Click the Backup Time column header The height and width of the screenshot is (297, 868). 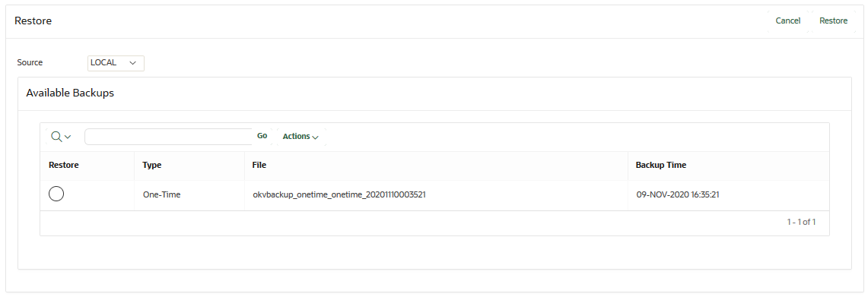661,165
